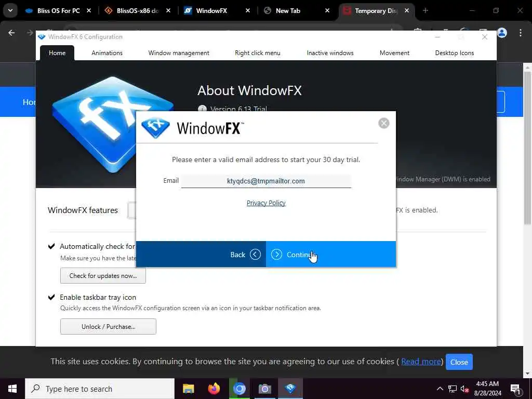The height and width of the screenshot is (399, 532).
Task: Click the Unlock / Purchase button
Action: point(108,326)
